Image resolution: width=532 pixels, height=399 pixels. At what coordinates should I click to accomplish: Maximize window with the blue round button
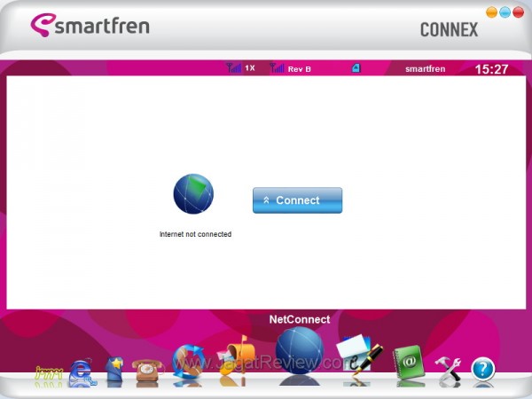point(505,12)
